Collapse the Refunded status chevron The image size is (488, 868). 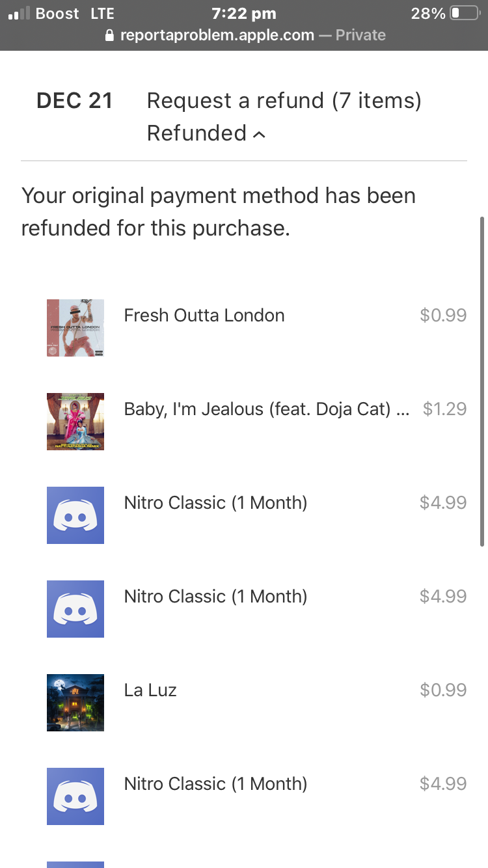(x=259, y=135)
